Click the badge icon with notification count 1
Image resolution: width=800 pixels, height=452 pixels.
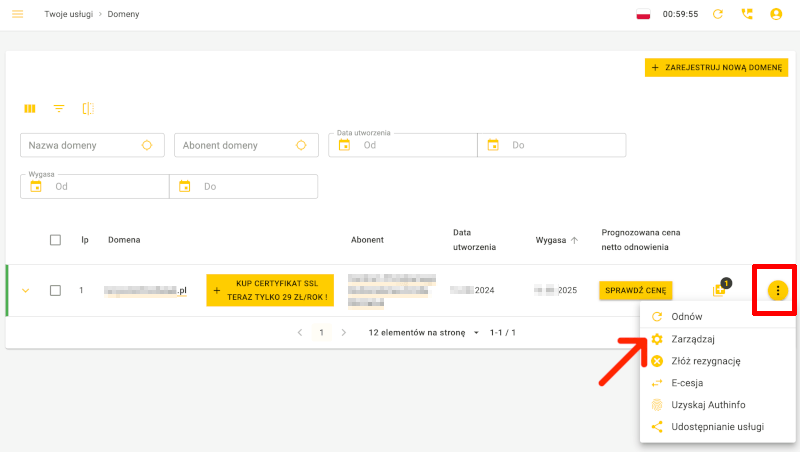pos(719,290)
